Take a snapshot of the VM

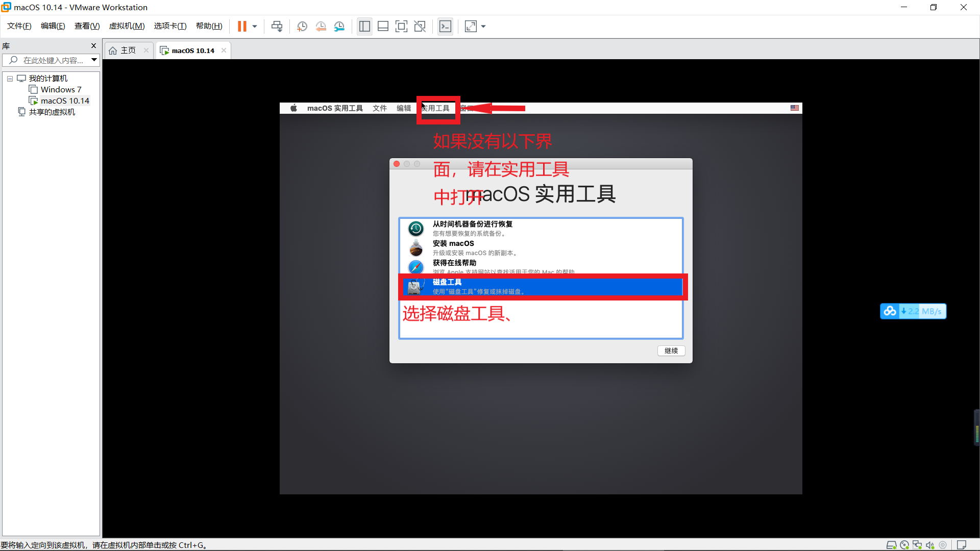302,27
